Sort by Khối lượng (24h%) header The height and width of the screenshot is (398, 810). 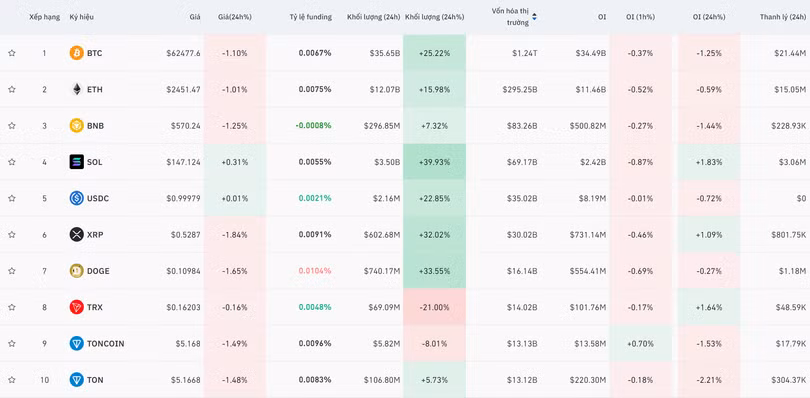pos(434,17)
